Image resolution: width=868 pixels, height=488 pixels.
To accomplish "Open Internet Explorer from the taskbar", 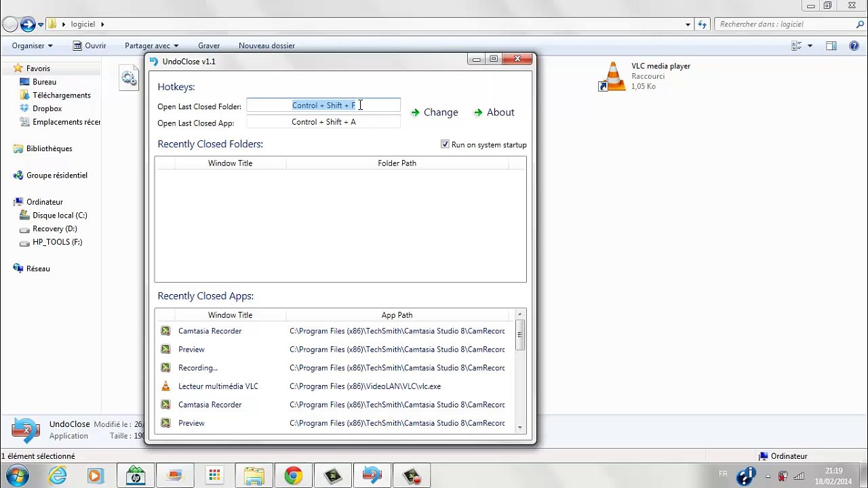I will pos(58,476).
